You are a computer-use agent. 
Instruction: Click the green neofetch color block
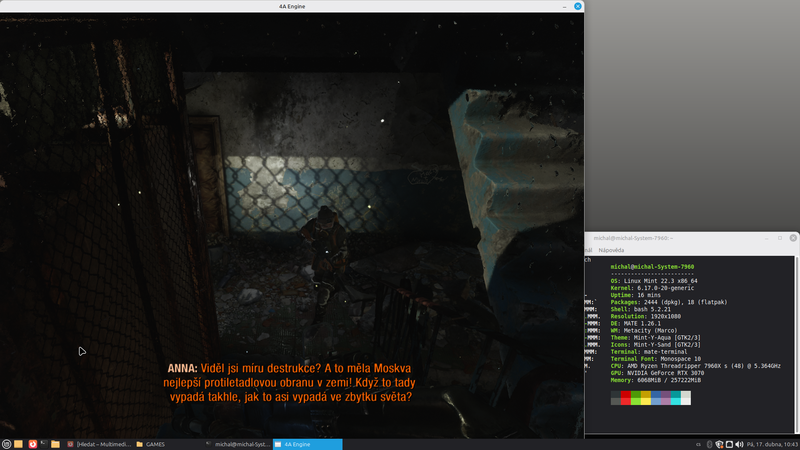pos(636,398)
